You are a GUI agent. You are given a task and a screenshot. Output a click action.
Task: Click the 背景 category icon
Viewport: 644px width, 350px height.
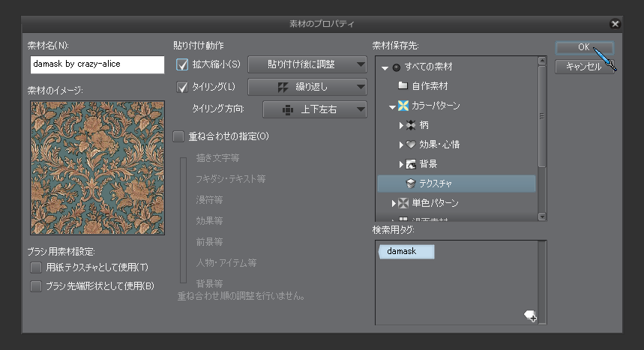coord(411,164)
